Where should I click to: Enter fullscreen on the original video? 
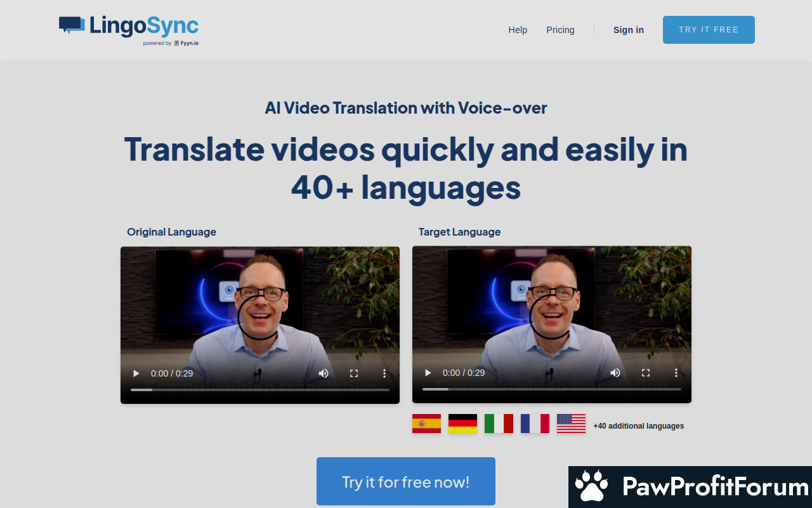354,373
